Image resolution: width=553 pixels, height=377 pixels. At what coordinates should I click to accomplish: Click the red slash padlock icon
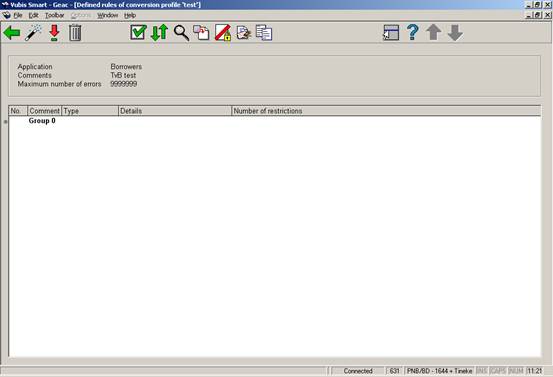coord(223,33)
